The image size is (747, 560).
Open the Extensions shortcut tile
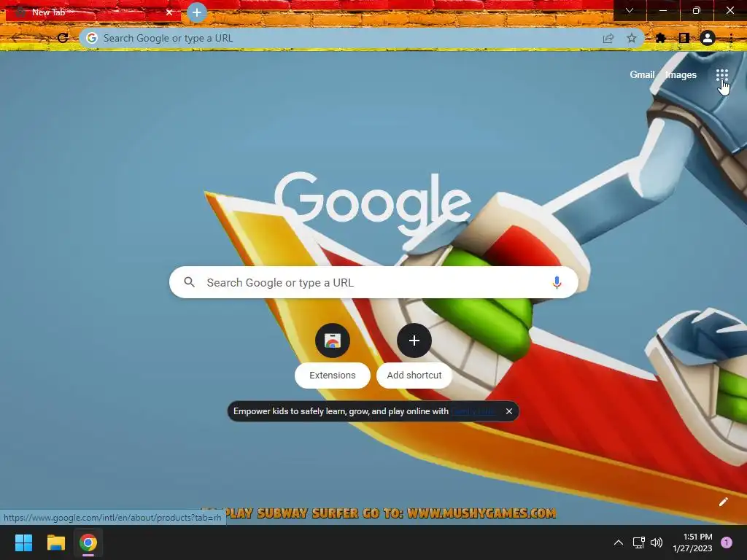[332, 341]
